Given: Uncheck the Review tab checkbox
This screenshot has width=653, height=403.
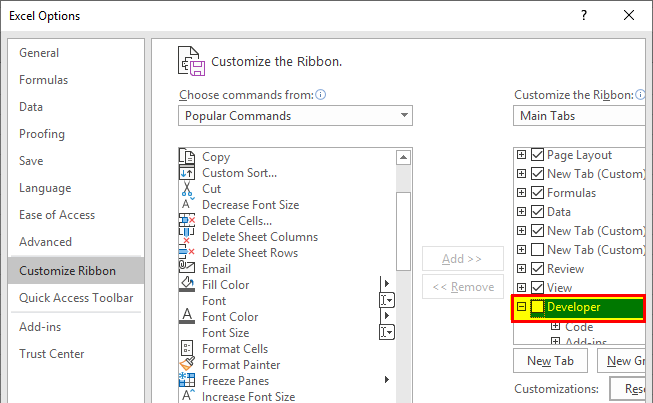Looking at the screenshot, I should [x=537, y=269].
